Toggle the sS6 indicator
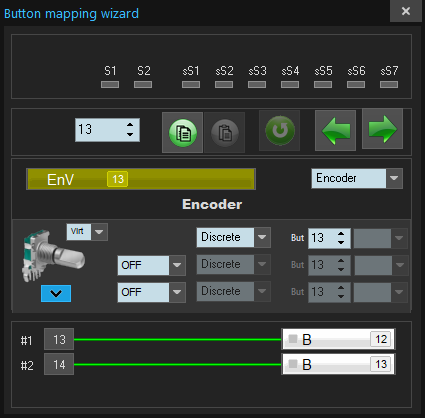This screenshot has height=418, width=425. 356,85
